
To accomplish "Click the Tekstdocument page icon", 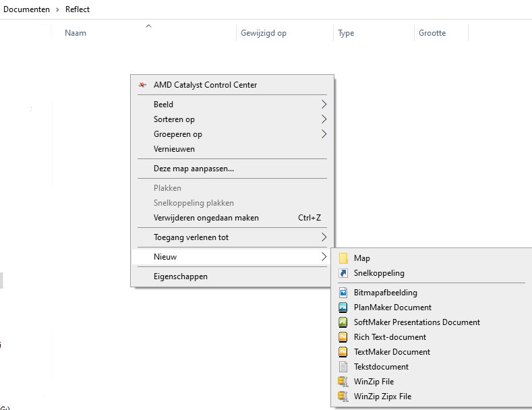I will (343, 367).
